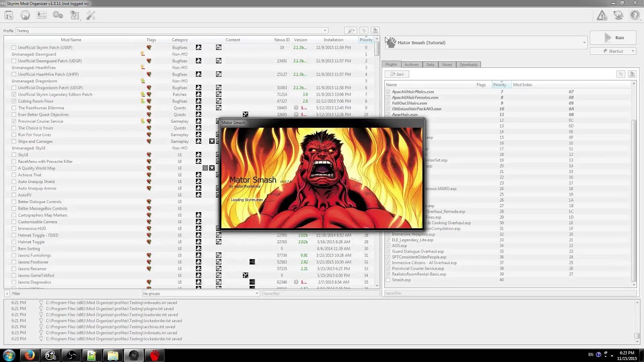Open the file explorer folder taskbar icon
Viewport: 644px width, 362px height.
[x=113, y=355]
